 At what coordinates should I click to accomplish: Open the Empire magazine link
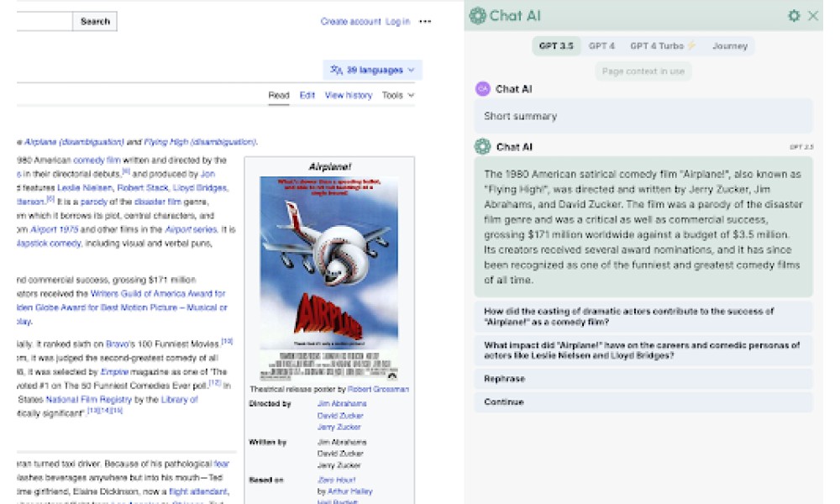coord(114,372)
